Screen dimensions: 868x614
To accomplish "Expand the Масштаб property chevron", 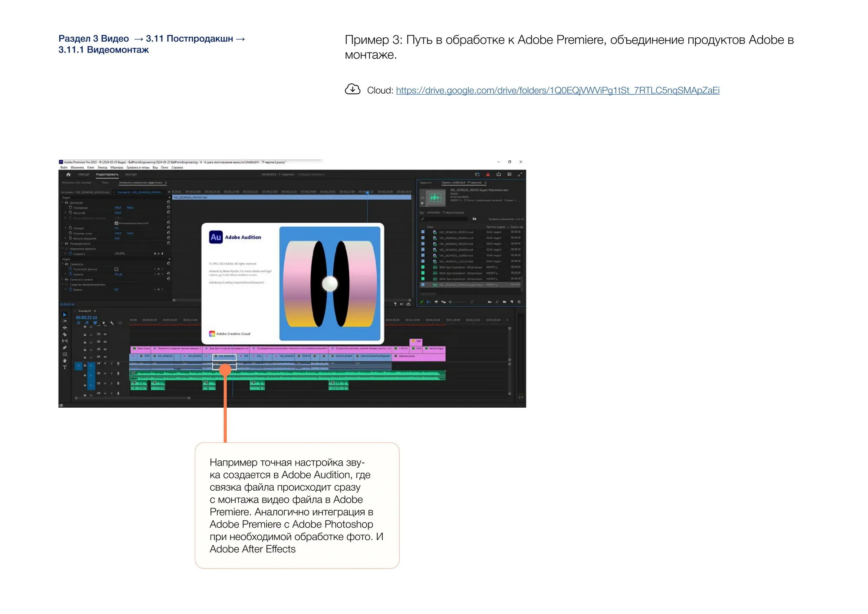I will pyautogui.click(x=66, y=213).
